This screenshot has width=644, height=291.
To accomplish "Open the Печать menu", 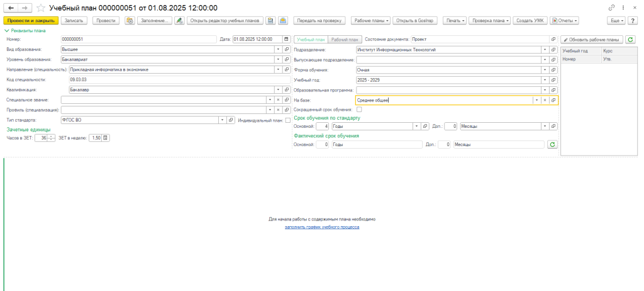I will (455, 21).
